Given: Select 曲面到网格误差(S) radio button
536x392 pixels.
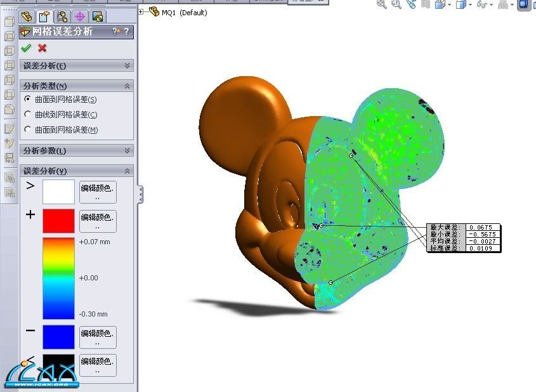Looking at the screenshot, I should (x=27, y=99).
